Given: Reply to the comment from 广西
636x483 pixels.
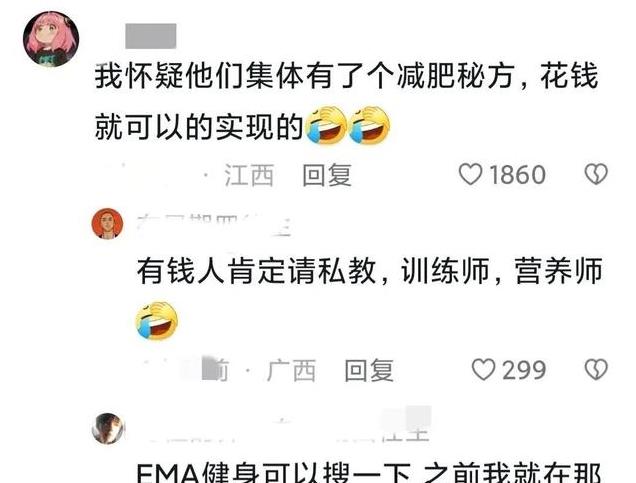Looking at the screenshot, I should point(369,370).
